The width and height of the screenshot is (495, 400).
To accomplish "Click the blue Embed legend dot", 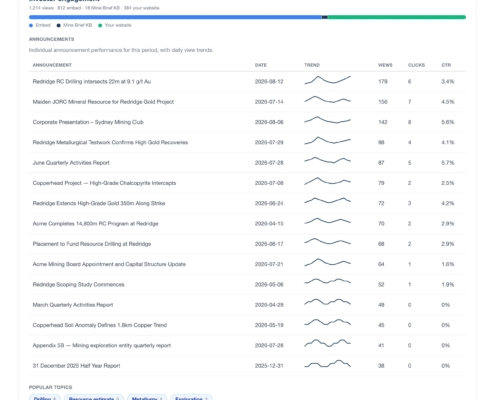I will point(31,25).
